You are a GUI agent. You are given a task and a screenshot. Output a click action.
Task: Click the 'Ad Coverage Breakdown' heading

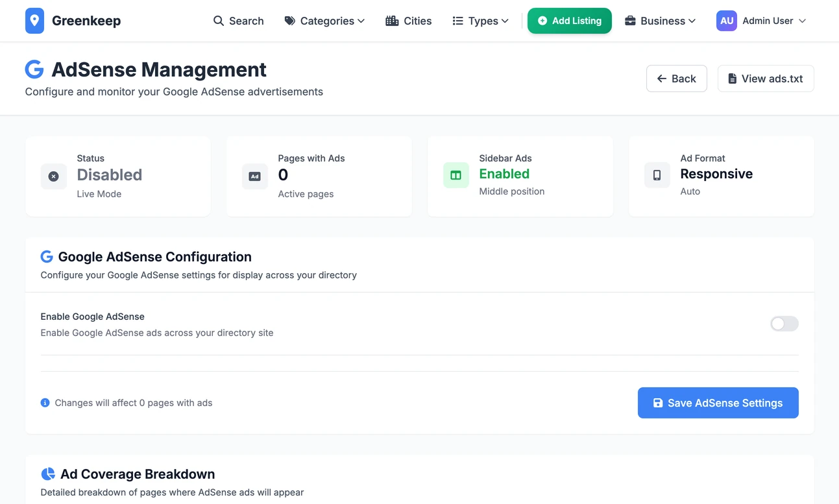(x=138, y=474)
